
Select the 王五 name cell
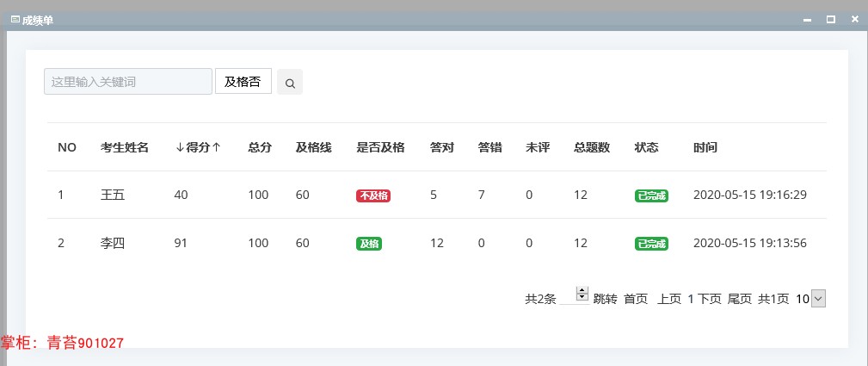pyautogui.click(x=113, y=195)
